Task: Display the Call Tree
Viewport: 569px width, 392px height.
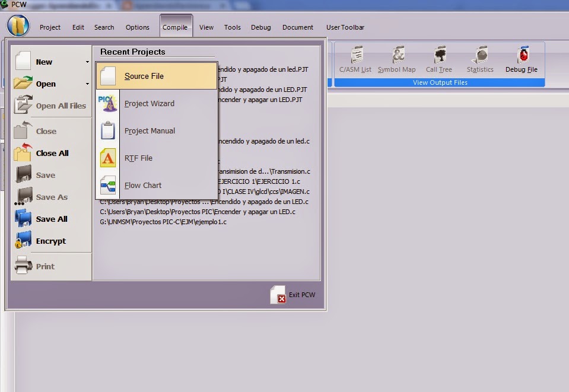Action: [438, 59]
